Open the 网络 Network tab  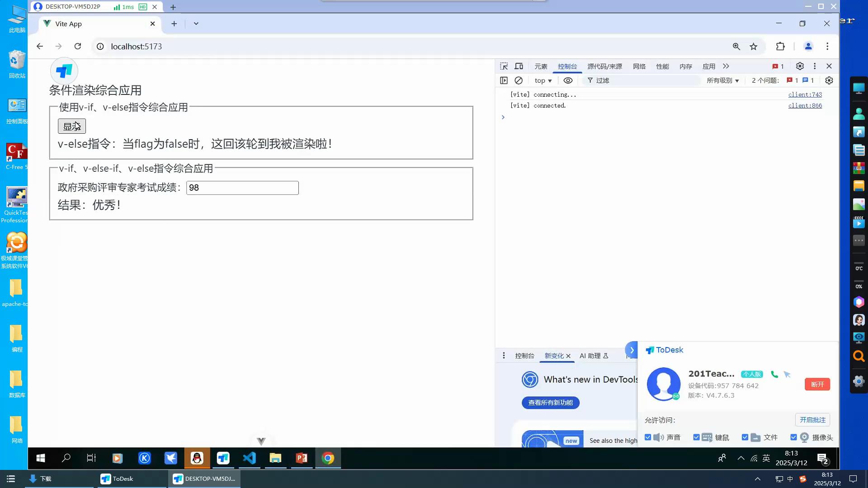(639, 66)
